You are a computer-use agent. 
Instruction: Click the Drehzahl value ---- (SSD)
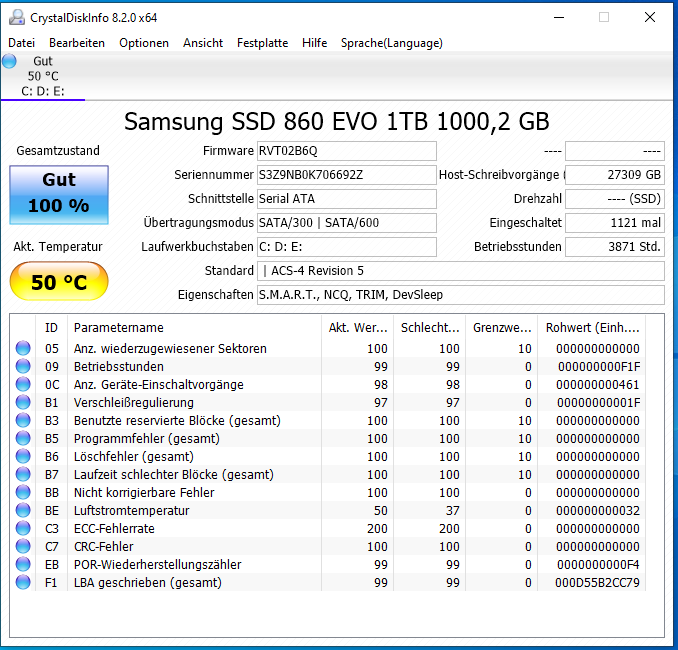coord(615,199)
